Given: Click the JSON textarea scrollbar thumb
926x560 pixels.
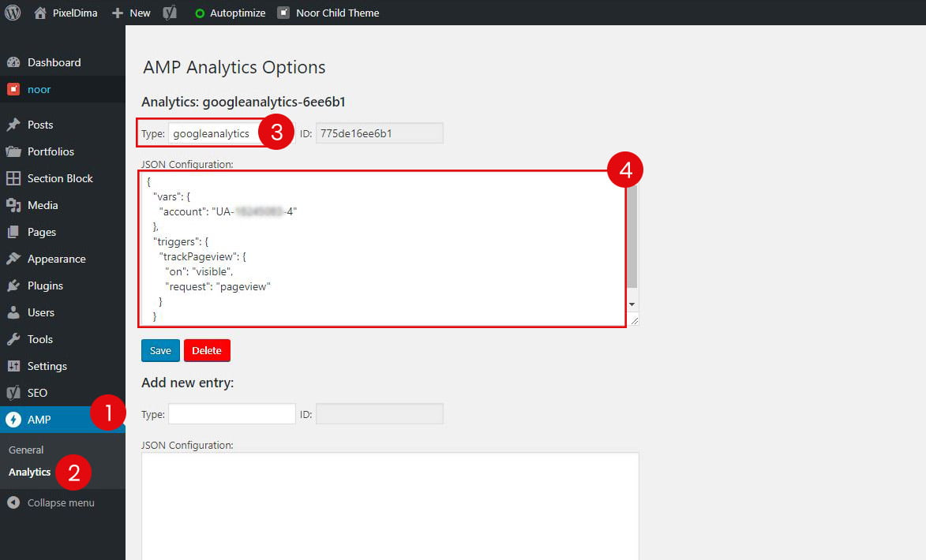Looking at the screenshot, I should 632,237.
